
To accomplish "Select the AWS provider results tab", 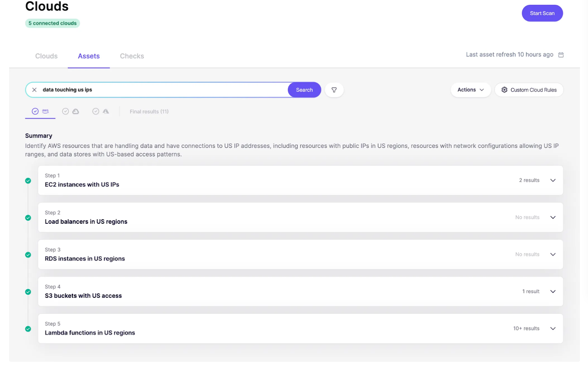I will coord(40,111).
